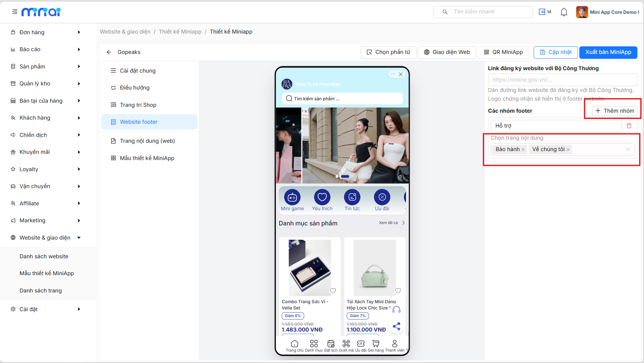This screenshot has height=363, width=644.
Task: Click the Tìm kiếm nhanh search field
Action: [x=483, y=12]
